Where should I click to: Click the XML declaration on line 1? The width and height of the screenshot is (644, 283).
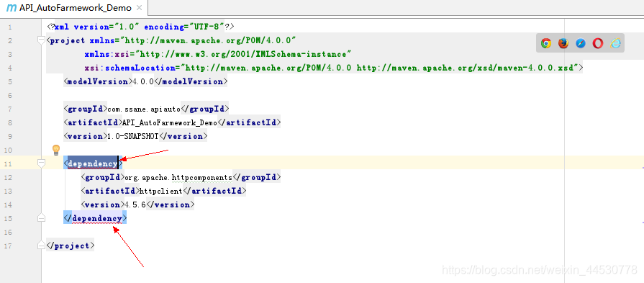pos(140,27)
